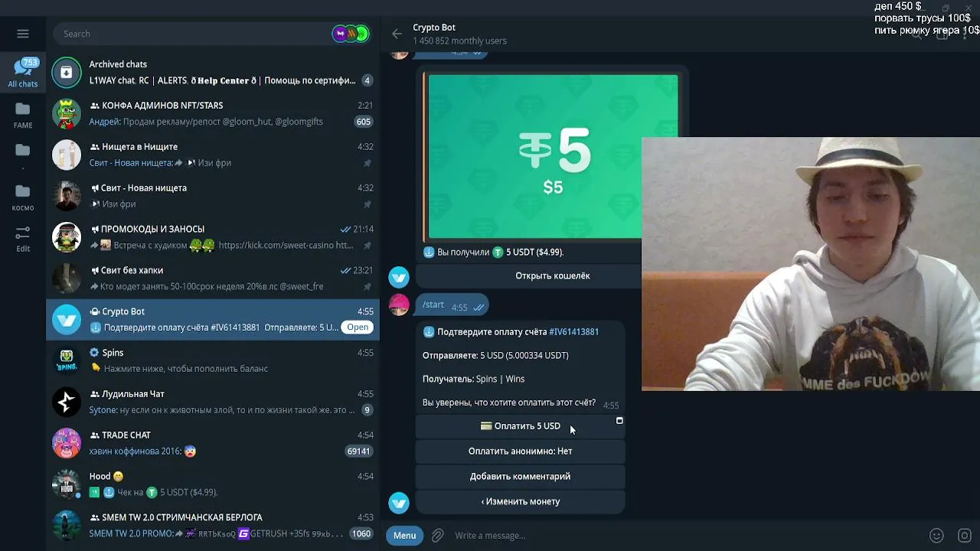Click the Spins bot avatar
Image resolution: width=980 pixels, height=551 pixels.
67,360
